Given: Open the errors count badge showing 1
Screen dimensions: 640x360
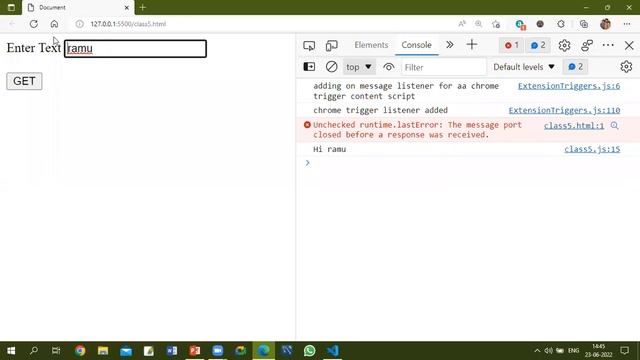Looking at the screenshot, I should click(511, 45).
